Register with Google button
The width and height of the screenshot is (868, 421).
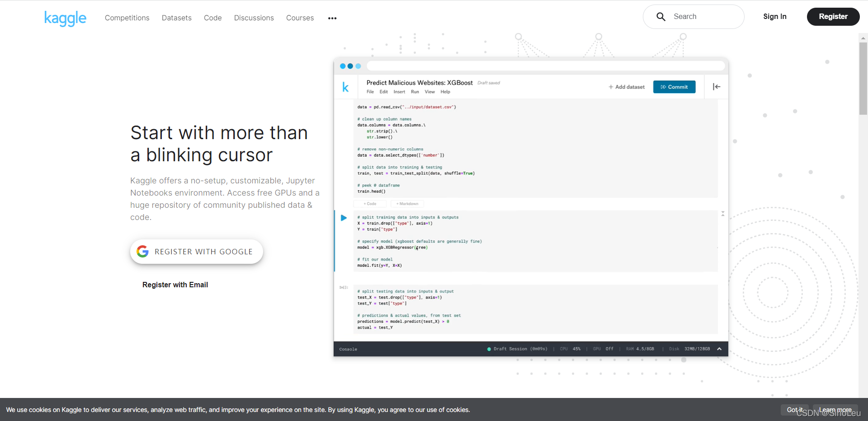tap(197, 252)
